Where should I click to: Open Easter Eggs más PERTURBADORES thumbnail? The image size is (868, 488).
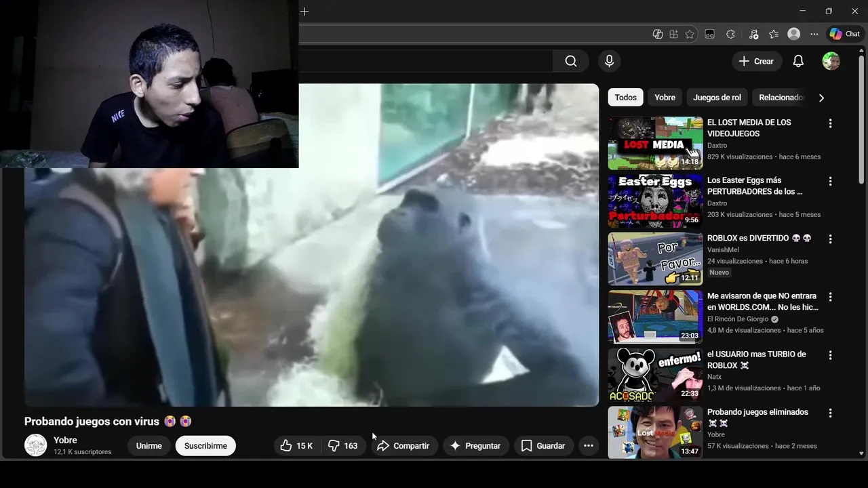tap(655, 201)
